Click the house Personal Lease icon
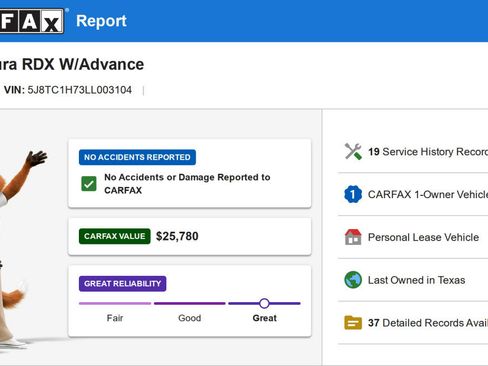This screenshot has height=366, width=488. [353, 237]
